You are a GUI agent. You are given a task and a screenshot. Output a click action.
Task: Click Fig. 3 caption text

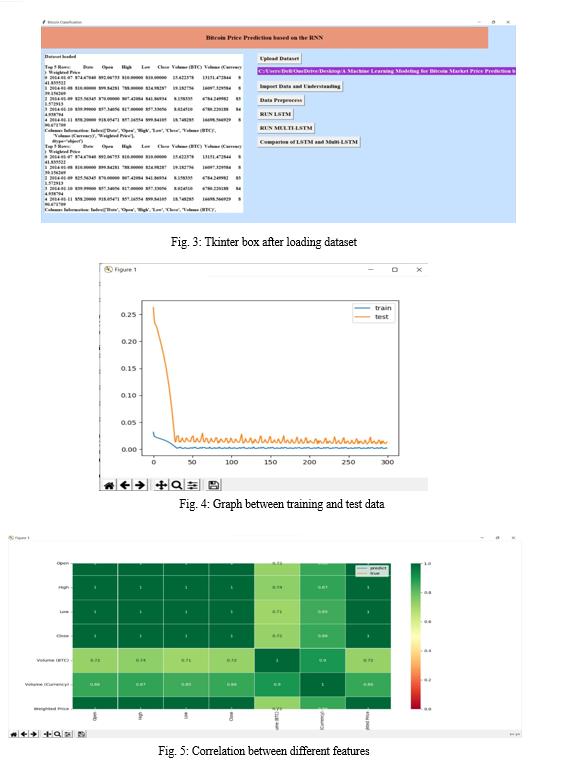[x=264, y=242]
